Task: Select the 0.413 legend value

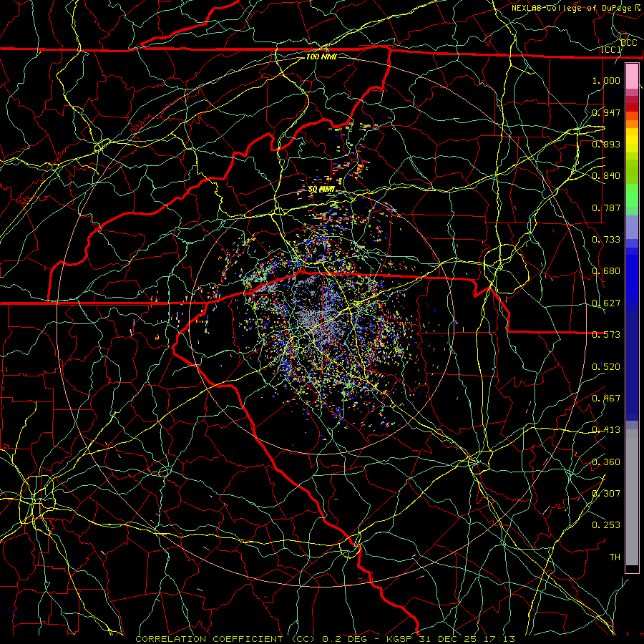Action: point(606,430)
